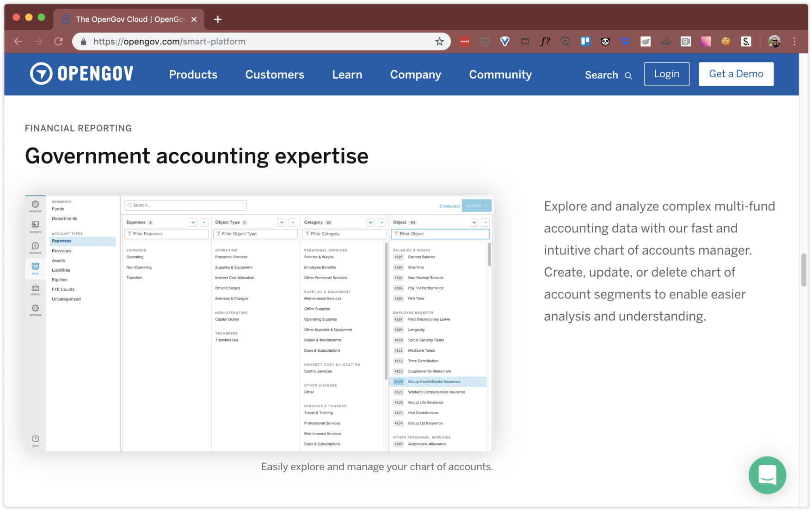Open the Products menu
Image resolution: width=812 pixels, height=511 pixels.
click(193, 75)
